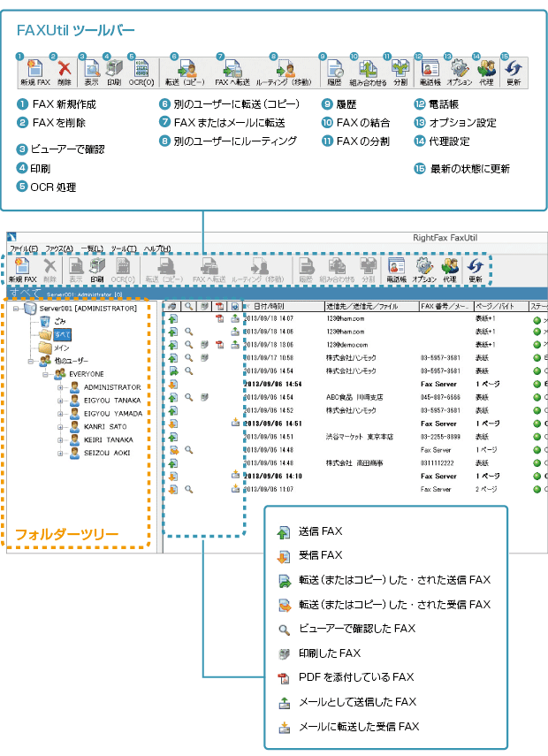548x756 pixels.
Task: Create a new fax with FaxUtil window's 新規 FAX
Action: pyautogui.click(x=22, y=270)
